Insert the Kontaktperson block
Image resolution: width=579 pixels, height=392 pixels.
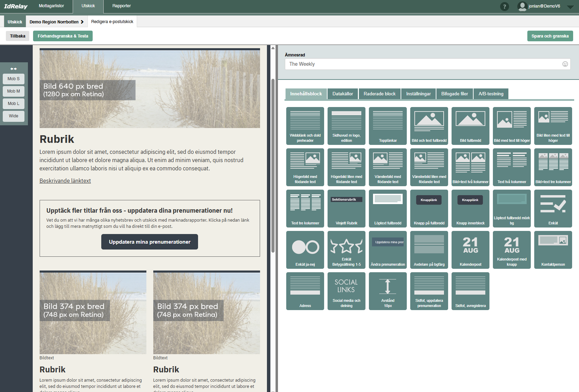(553, 250)
